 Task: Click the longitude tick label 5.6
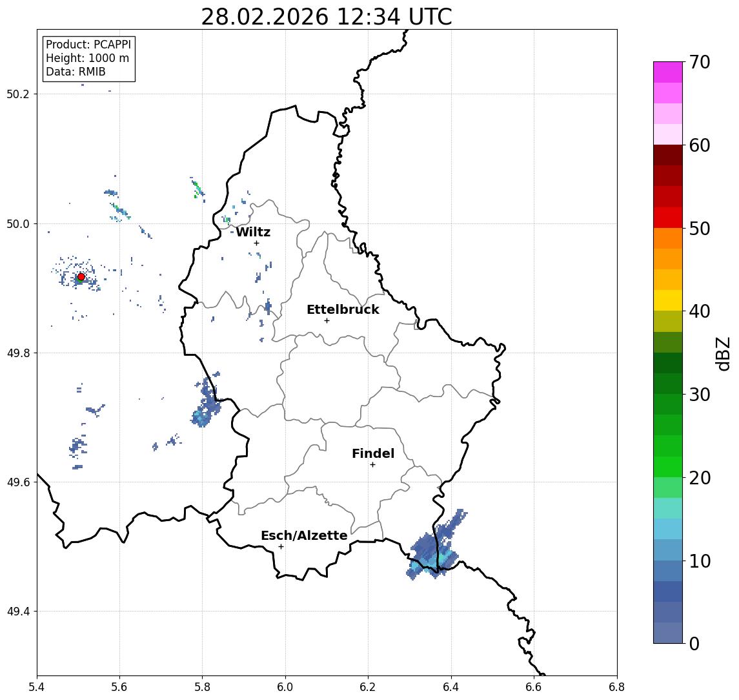119,687
